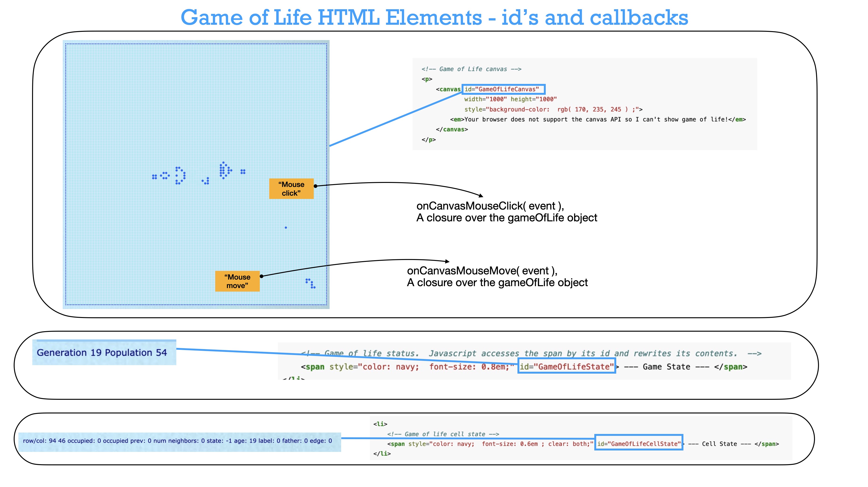Click "A closure over the gameOfLife object" under onCanvasMouseMove
Screen dimensions: 868x487
pyautogui.click(x=497, y=282)
